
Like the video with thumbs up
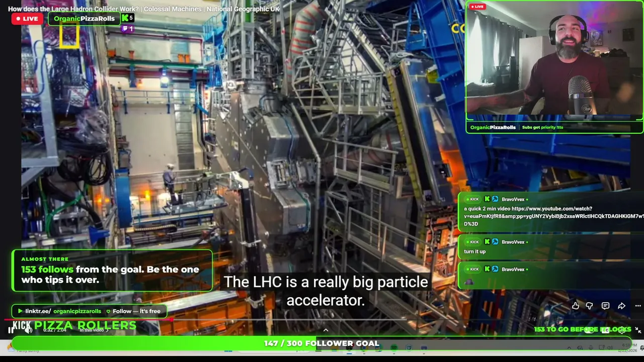pyautogui.click(x=576, y=306)
